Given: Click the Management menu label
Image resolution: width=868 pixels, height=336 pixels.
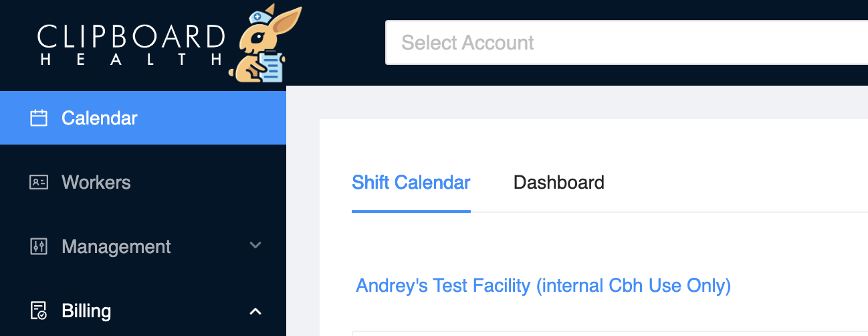Looking at the screenshot, I should tap(116, 246).
